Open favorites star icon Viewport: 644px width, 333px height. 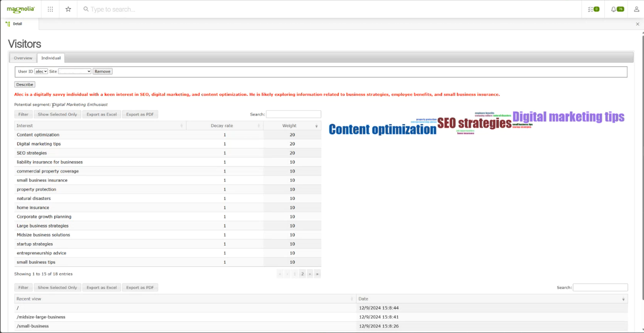pyautogui.click(x=68, y=9)
